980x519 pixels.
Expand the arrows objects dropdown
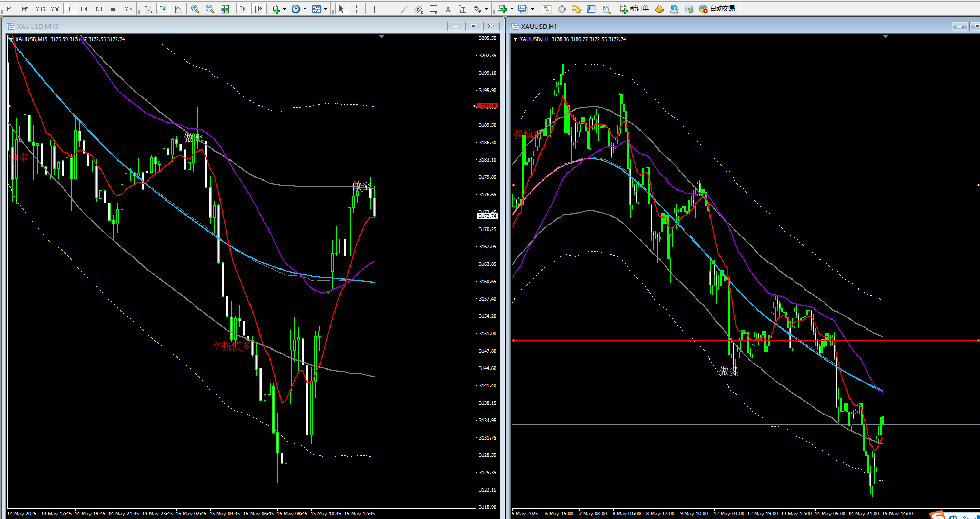click(486, 9)
